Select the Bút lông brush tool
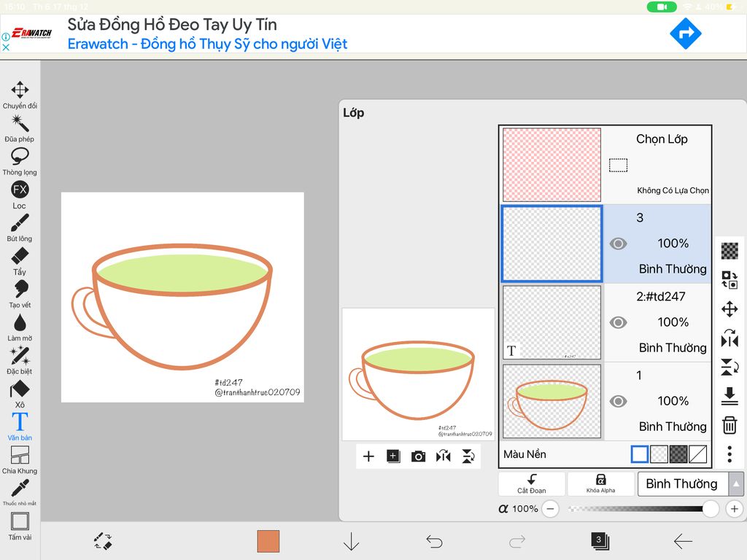 click(x=20, y=227)
